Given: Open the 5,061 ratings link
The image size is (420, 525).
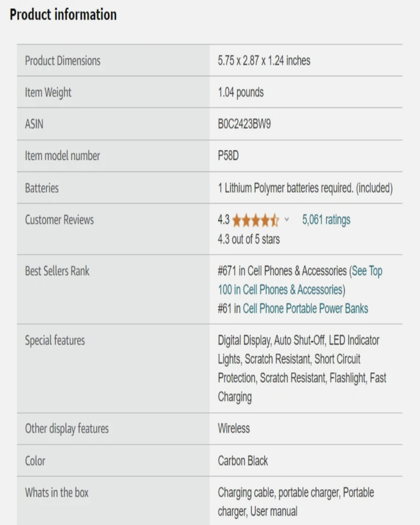Looking at the screenshot, I should click(x=326, y=220).
